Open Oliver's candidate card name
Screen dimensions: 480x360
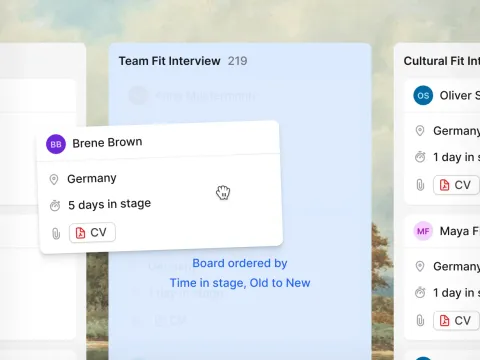(x=460, y=96)
